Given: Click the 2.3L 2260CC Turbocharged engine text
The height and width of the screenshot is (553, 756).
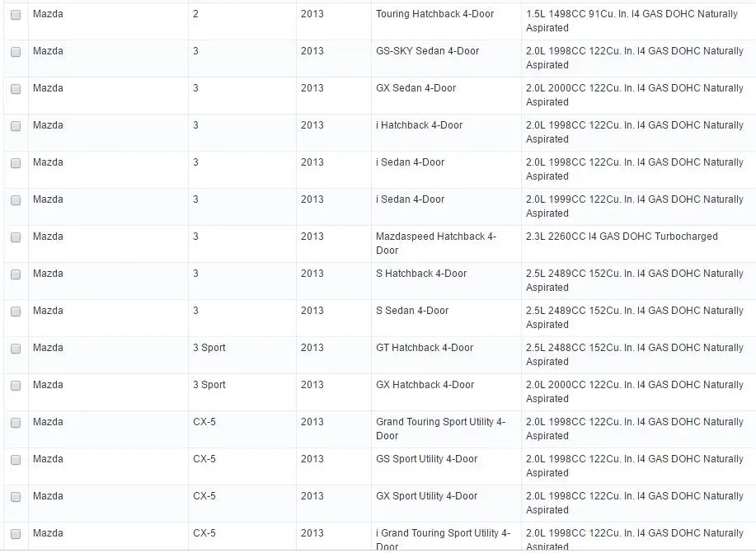Looking at the screenshot, I should (622, 237).
